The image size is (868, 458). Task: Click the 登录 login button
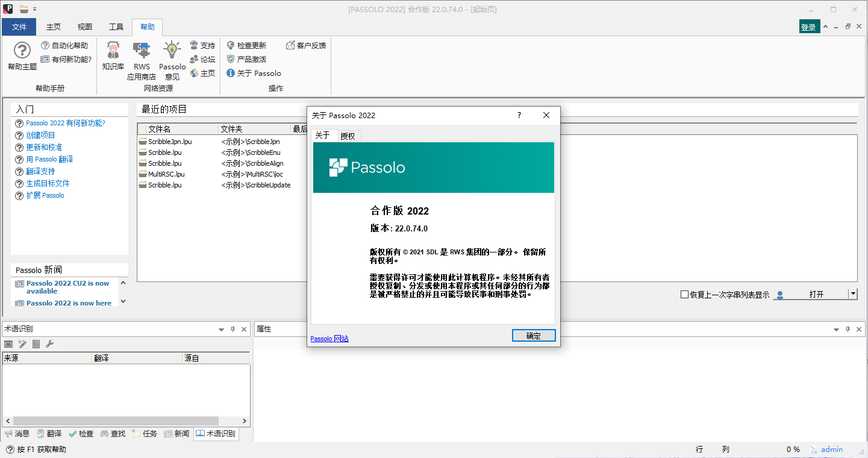click(809, 27)
